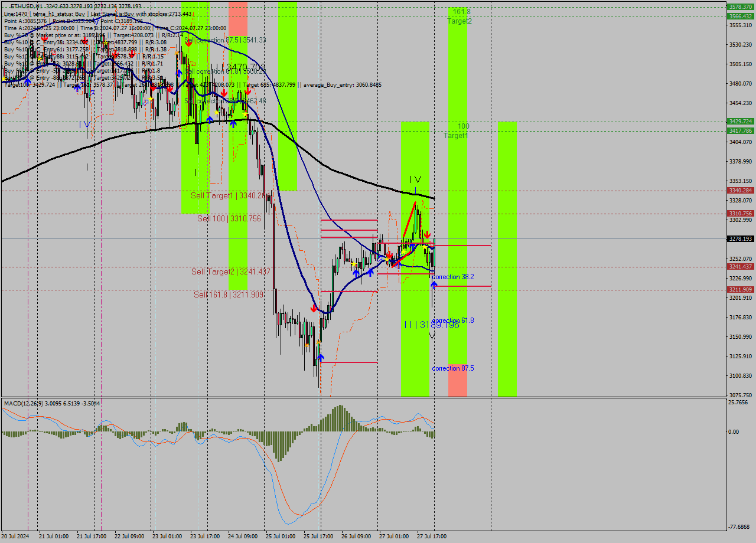
Task: Click the blue buy arrow at the 25 Jul low
Action: 321,357
